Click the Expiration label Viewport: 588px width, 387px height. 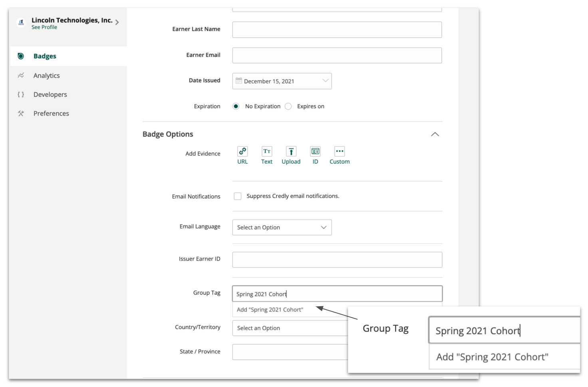click(x=207, y=106)
